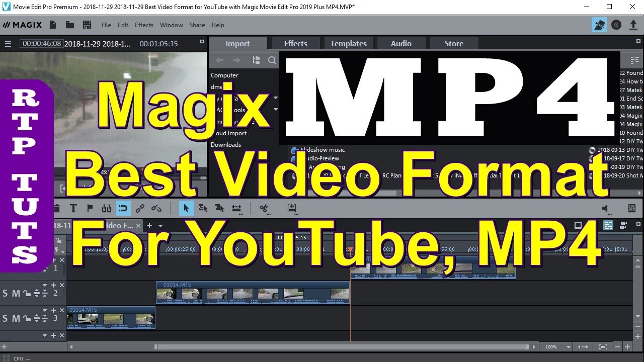Click the new project document icon
The height and width of the screenshot is (362, 644).
[x=53, y=25]
